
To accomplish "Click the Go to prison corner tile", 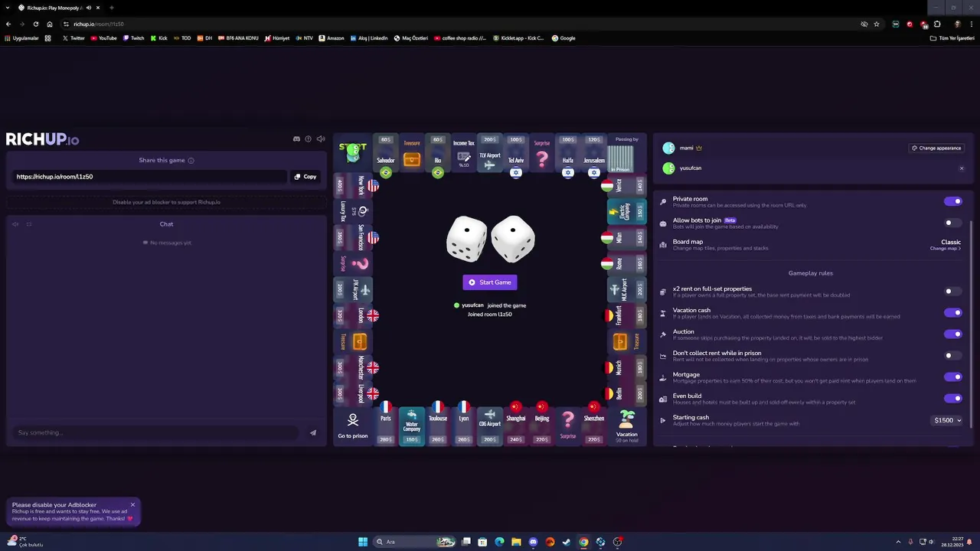I will 353,425.
